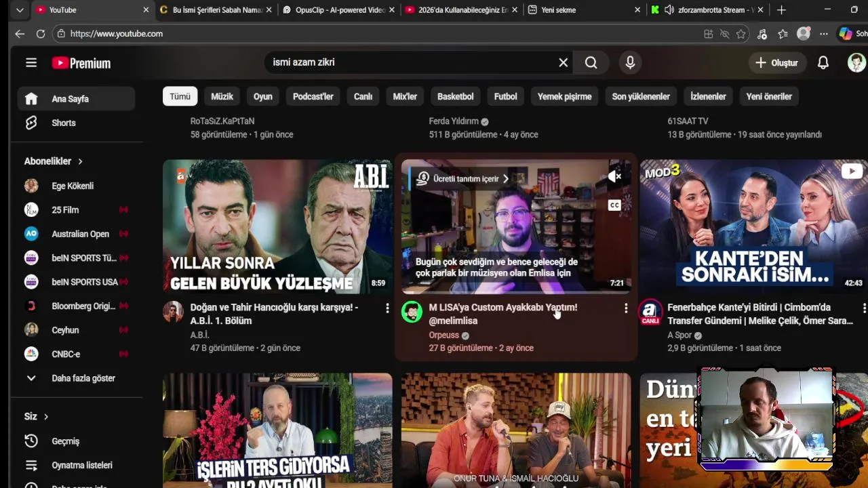The height and width of the screenshot is (488, 868).
Task: Unmute the M LISA preview video
Action: [614, 177]
